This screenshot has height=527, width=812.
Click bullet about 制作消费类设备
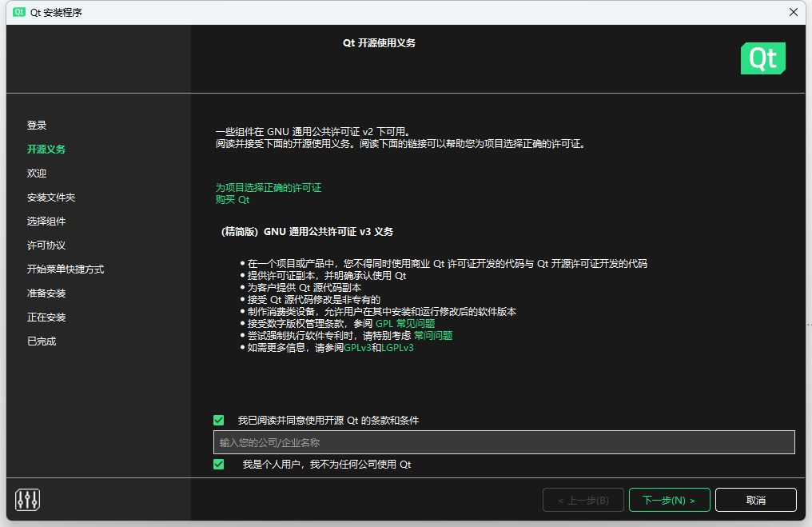(x=382, y=311)
